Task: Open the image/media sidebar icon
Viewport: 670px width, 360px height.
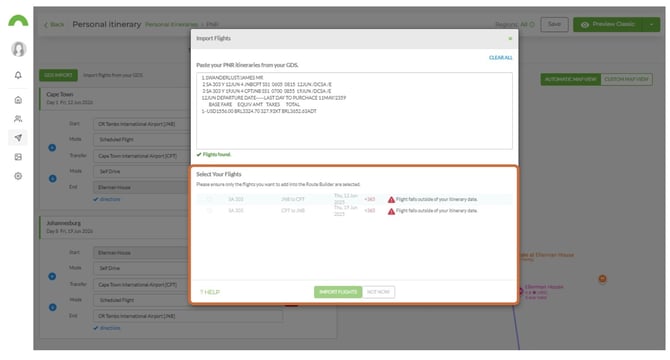Action: pos(18,157)
